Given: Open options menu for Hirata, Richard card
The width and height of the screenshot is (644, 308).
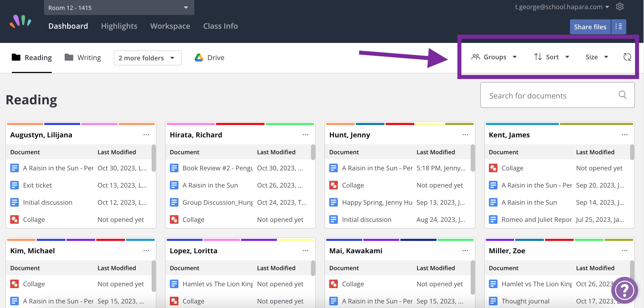Looking at the screenshot, I should coord(306,135).
